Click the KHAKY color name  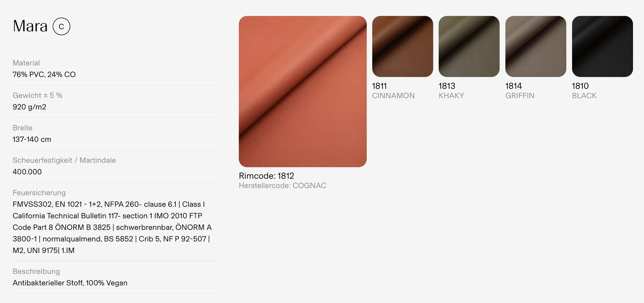click(x=451, y=96)
